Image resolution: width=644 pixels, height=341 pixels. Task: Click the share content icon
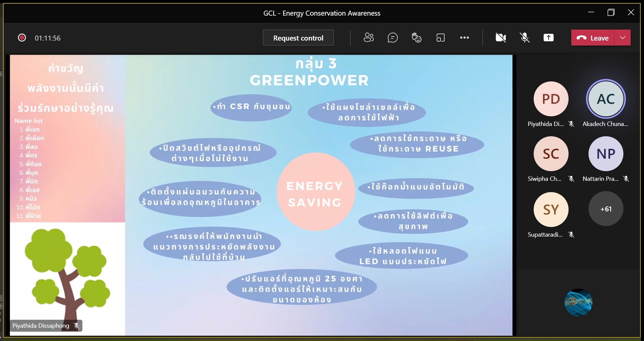(548, 38)
